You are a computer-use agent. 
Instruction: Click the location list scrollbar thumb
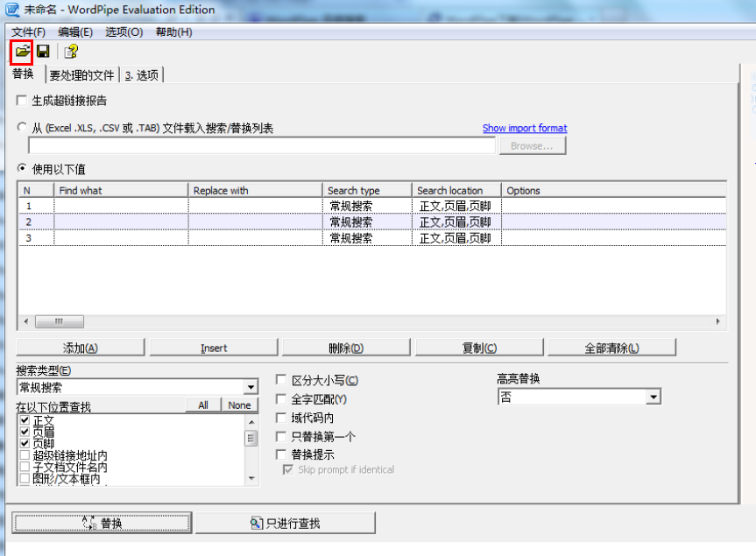click(x=251, y=438)
